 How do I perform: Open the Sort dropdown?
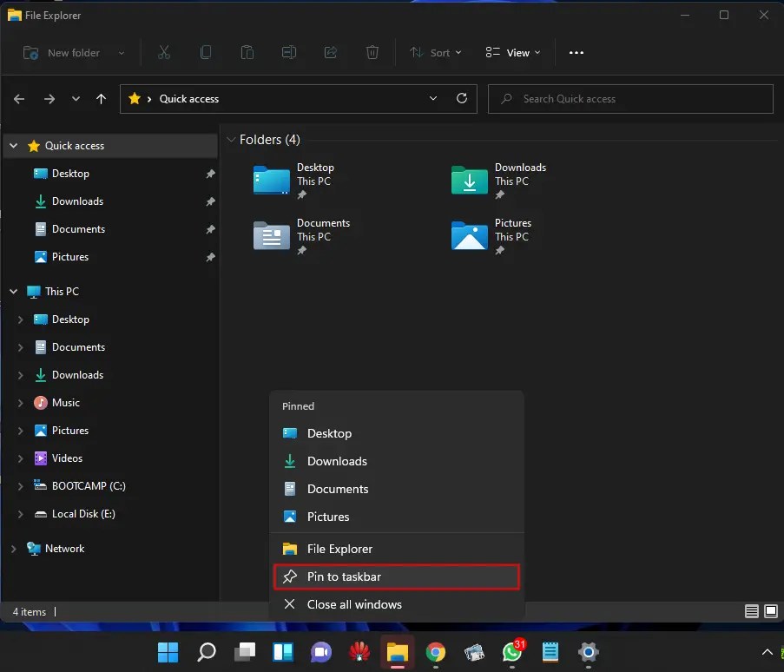click(435, 52)
